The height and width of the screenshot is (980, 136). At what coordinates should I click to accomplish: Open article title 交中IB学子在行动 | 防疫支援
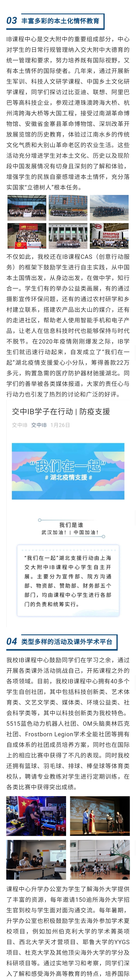pos(61,411)
